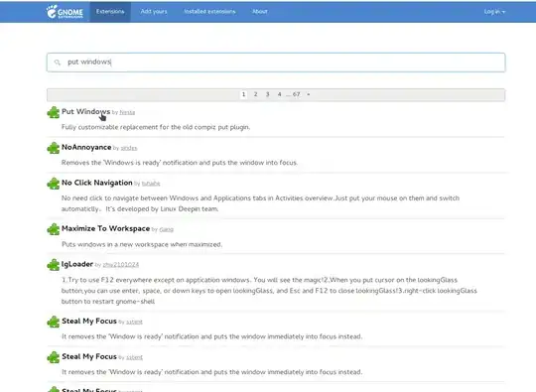Go to results page 3

click(x=267, y=94)
